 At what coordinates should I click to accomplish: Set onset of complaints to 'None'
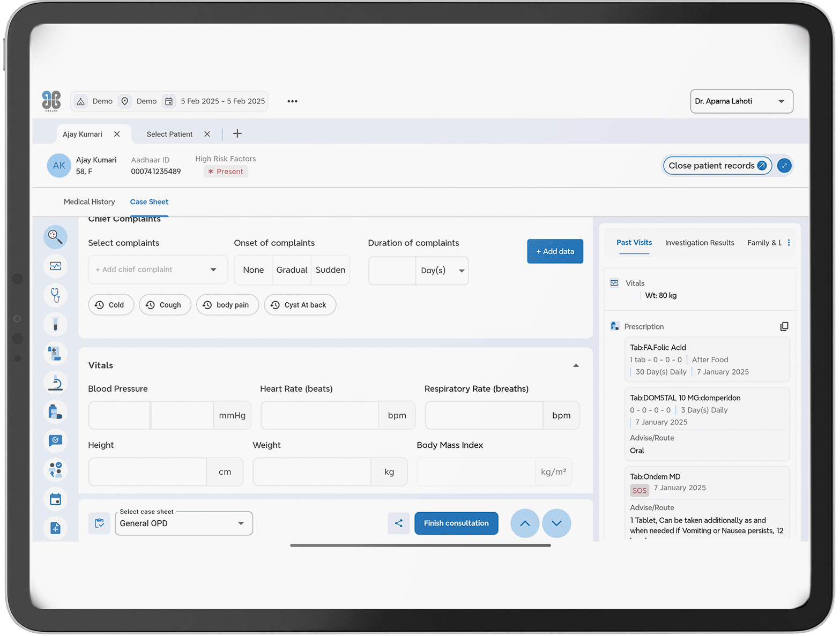pyautogui.click(x=253, y=270)
